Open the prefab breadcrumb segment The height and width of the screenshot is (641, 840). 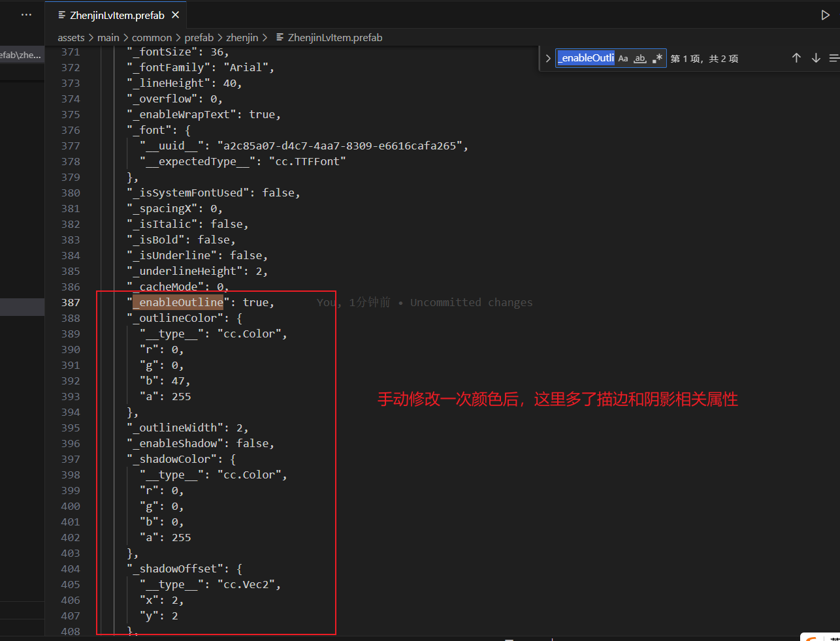tap(199, 38)
